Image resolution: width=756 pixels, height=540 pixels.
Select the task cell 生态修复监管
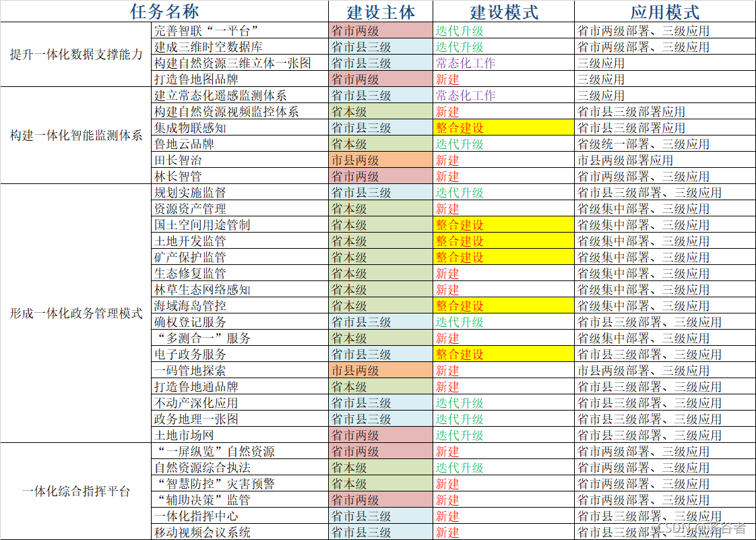coord(240,273)
